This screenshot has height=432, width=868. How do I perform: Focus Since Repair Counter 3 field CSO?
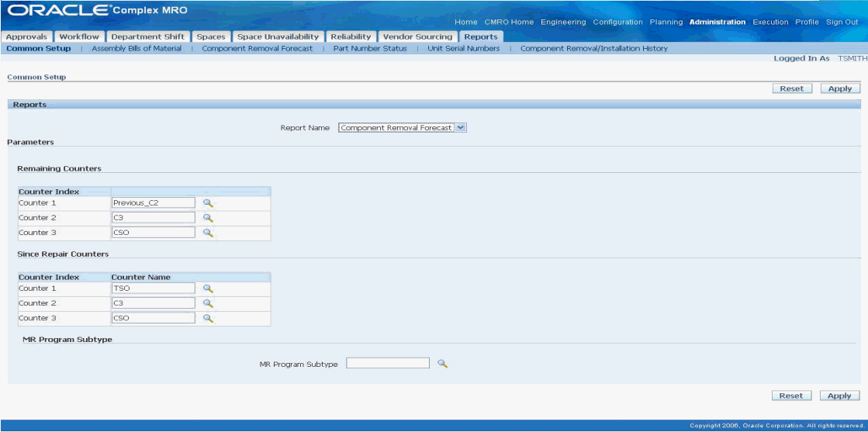(x=154, y=318)
